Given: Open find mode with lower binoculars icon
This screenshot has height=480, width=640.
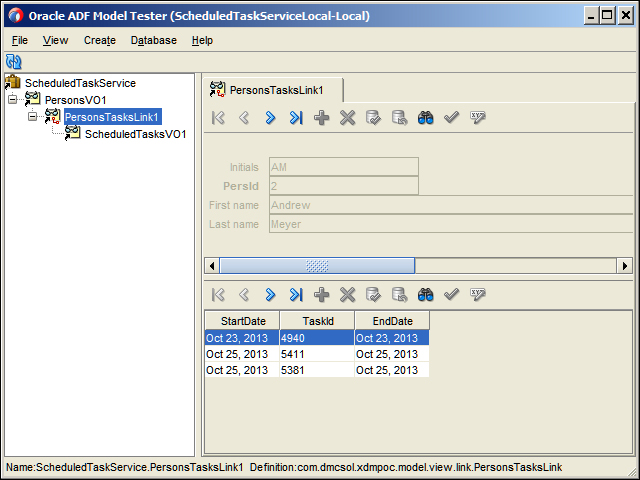Looking at the screenshot, I should pyautogui.click(x=425, y=294).
